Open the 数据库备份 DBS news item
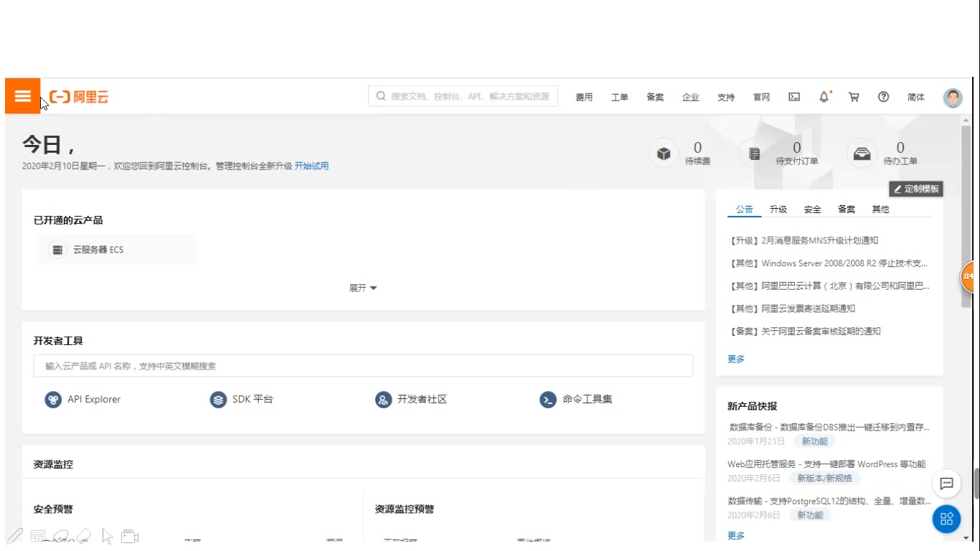Image resolution: width=980 pixels, height=551 pixels. pos(829,427)
